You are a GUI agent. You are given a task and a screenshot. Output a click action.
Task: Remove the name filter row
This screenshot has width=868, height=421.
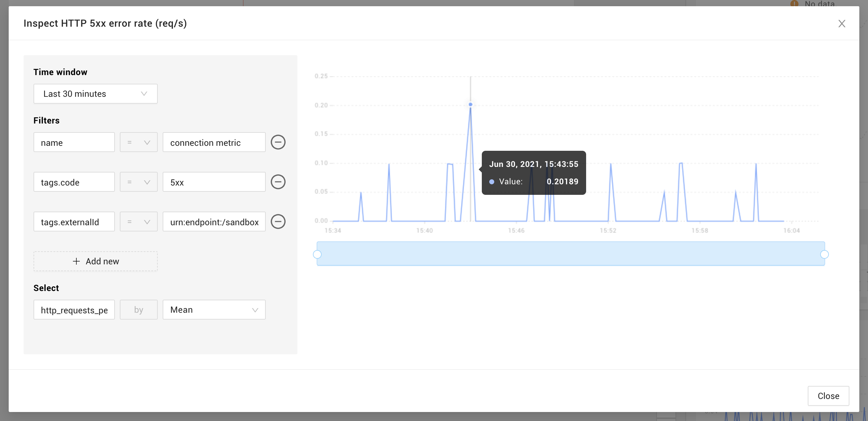(x=278, y=142)
